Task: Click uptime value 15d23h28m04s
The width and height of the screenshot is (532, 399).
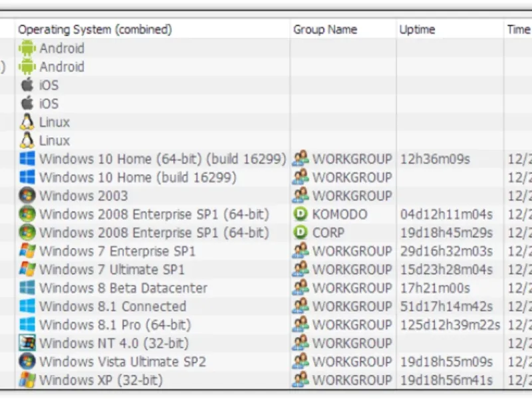Action: (446, 269)
